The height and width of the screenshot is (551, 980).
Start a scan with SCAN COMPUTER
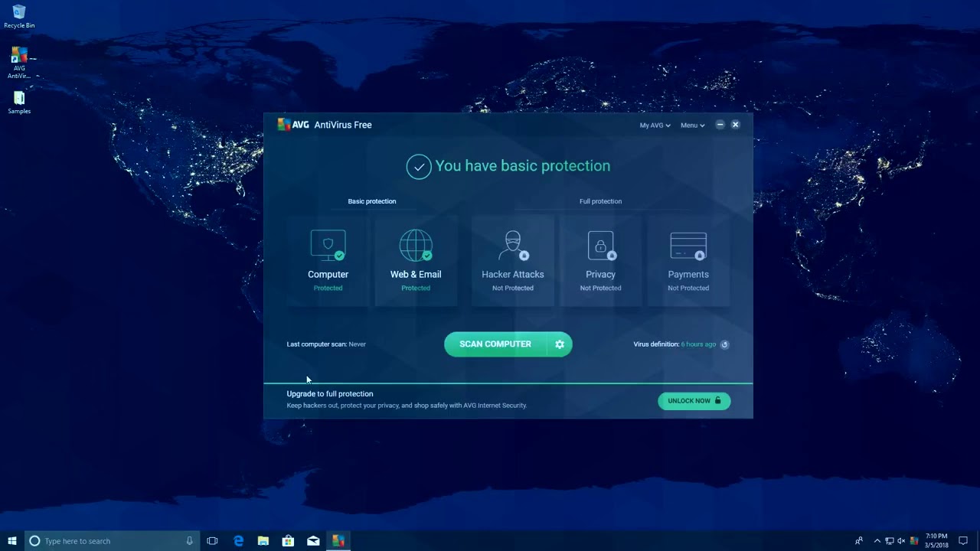[495, 344]
